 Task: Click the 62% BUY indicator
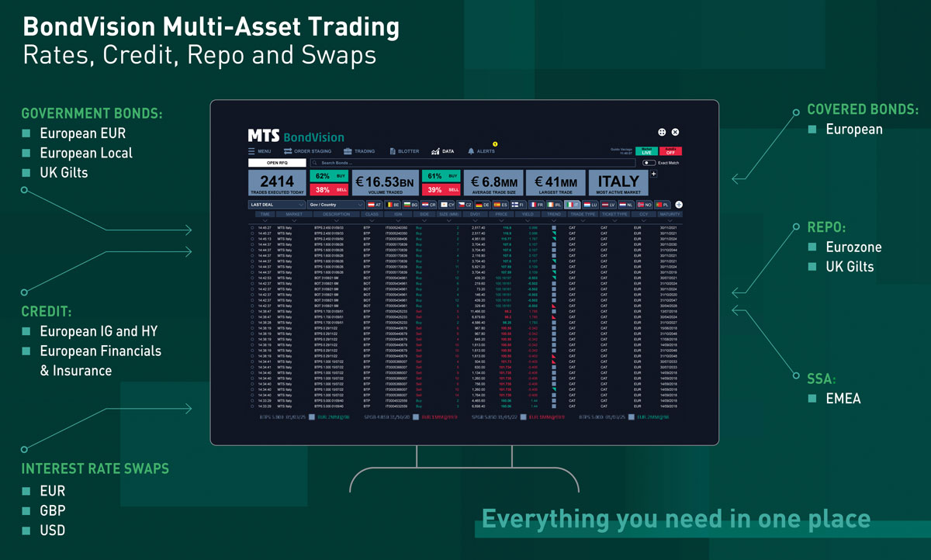tap(329, 176)
